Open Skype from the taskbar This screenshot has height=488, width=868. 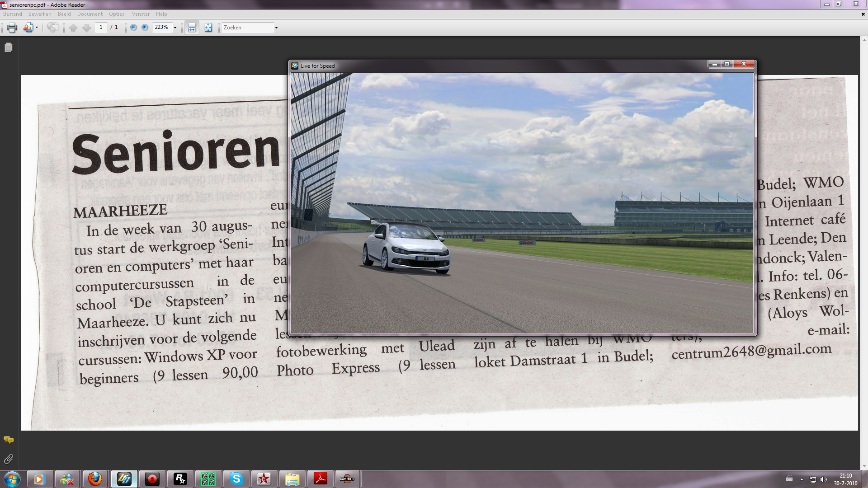click(236, 479)
